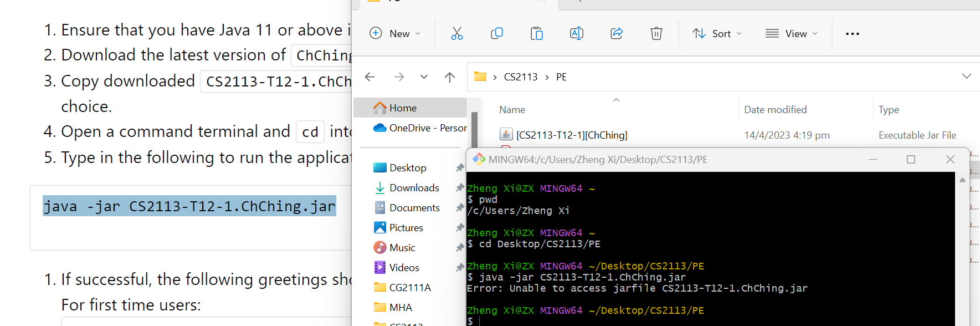Screen dimensions: 980x326
Task: Expand the address bar history dropdown
Action: click(967, 77)
